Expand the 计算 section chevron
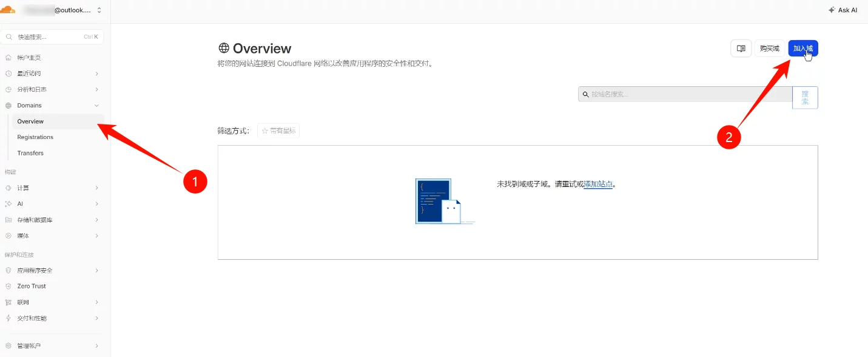Image resolution: width=868 pixels, height=357 pixels. (x=97, y=188)
